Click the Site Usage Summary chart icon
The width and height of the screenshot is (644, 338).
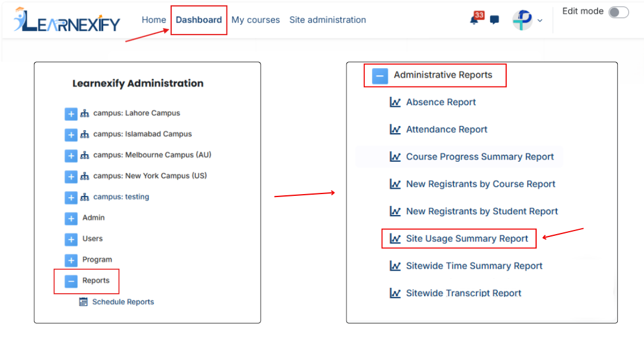click(395, 238)
